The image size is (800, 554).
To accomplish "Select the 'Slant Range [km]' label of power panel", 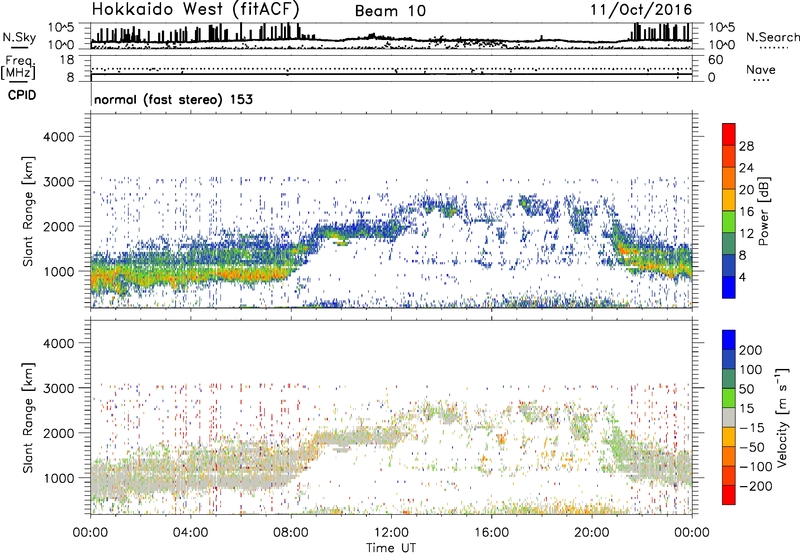I will pyautogui.click(x=28, y=211).
